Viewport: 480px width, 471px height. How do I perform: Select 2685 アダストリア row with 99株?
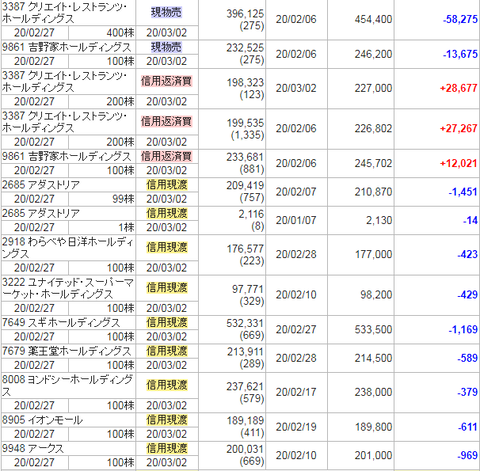tap(41, 185)
